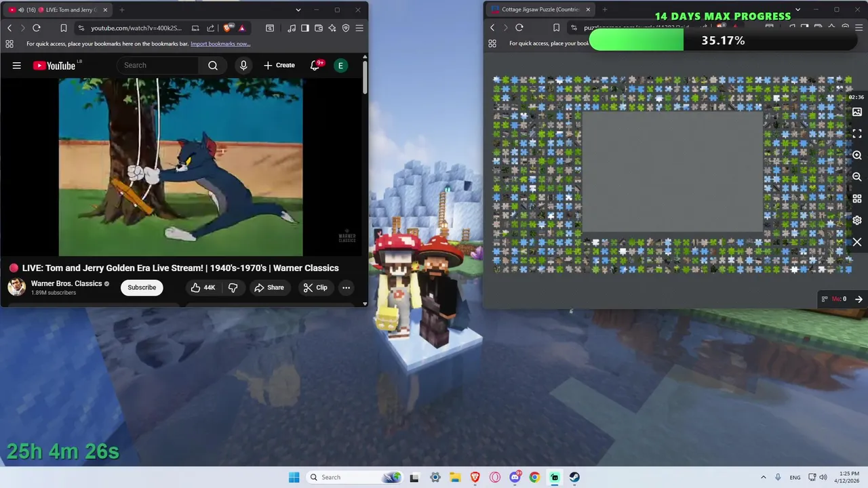Subscribe to Warner Bros. Classics
Viewport: 868px width, 488px height.
point(142,287)
